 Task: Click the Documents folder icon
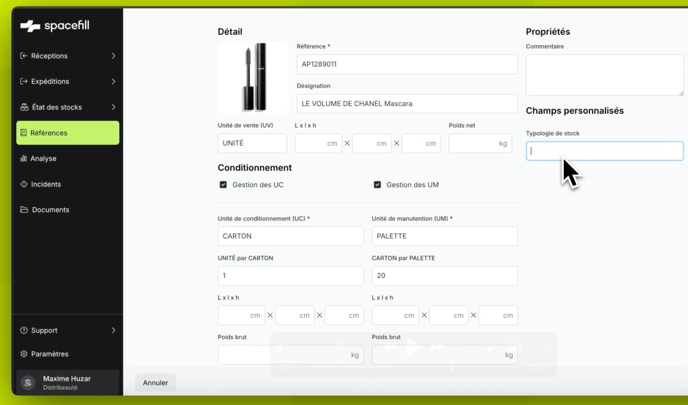click(x=24, y=210)
